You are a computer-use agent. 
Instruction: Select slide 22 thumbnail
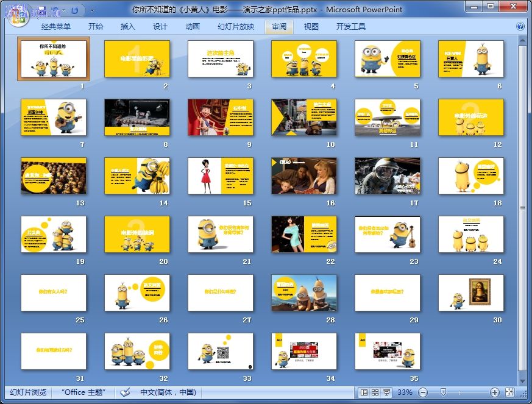click(304, 235)
